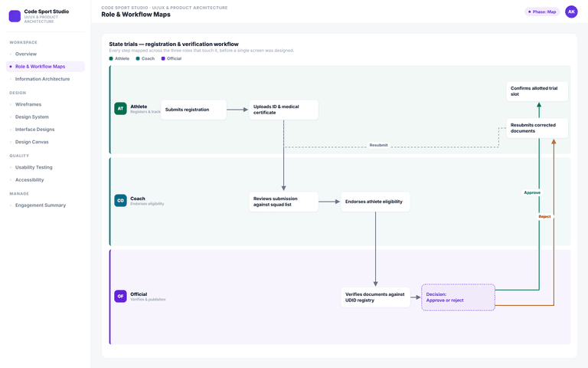Select Verifies documents against UDID registry step

point(375,297)
